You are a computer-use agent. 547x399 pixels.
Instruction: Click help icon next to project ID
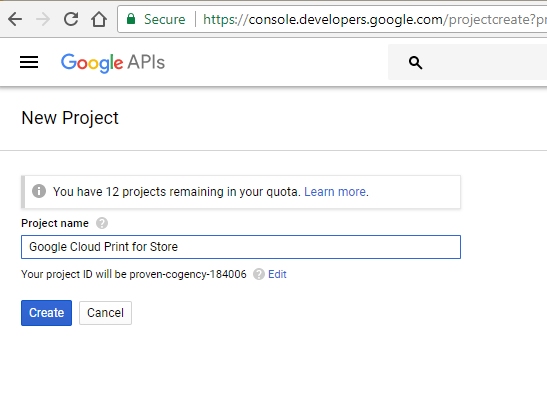pos(258,274)
